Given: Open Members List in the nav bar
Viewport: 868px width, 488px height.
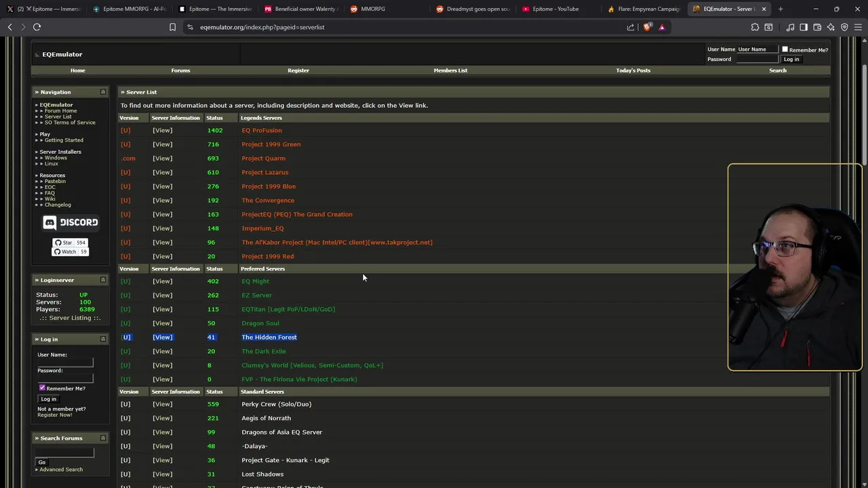Looking at the screenshot, I should 451,70.
